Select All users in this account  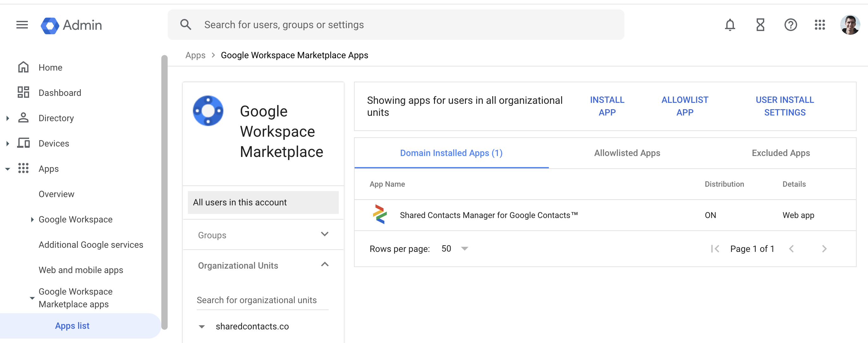click(x=239, y=202)
